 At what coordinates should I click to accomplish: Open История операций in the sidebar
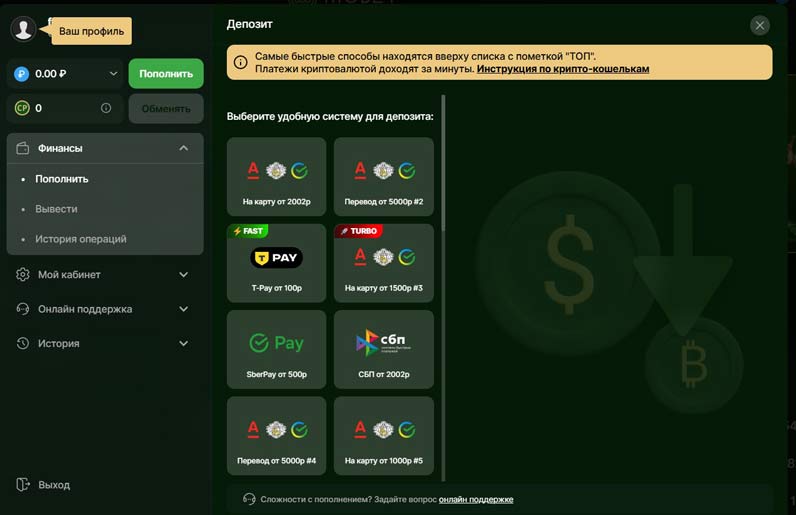coord(80,239)
